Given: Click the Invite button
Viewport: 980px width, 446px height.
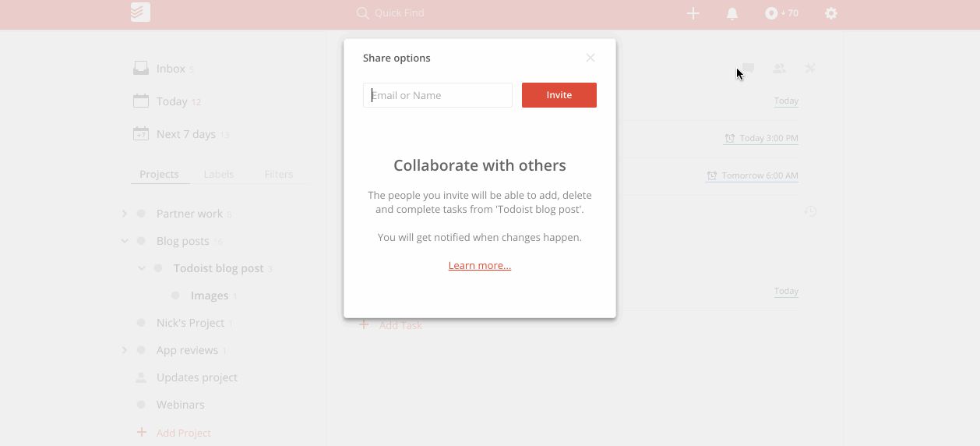Looking at the screenshot, I should [559, 95].
